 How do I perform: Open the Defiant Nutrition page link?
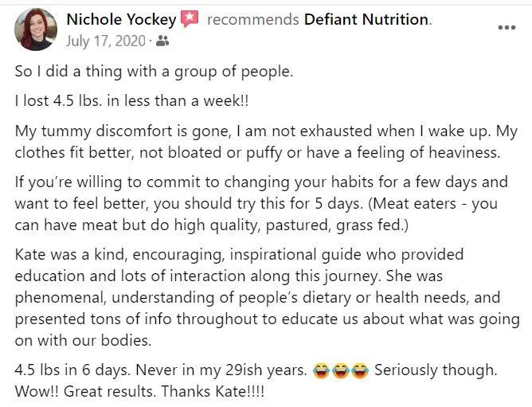[x=366, y=19]
